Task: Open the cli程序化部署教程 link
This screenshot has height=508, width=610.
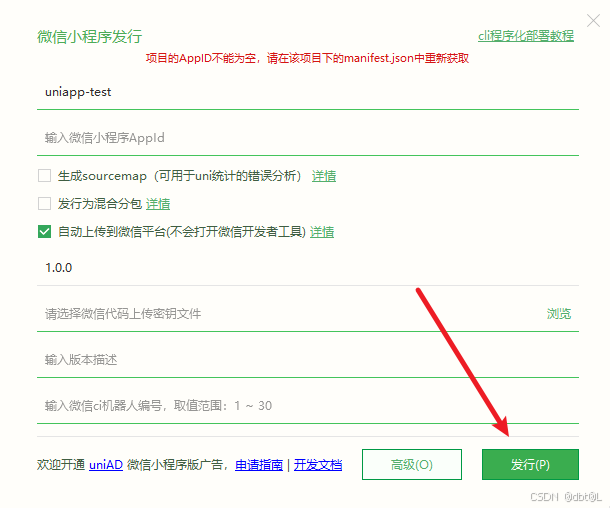Action: [526, 36]
